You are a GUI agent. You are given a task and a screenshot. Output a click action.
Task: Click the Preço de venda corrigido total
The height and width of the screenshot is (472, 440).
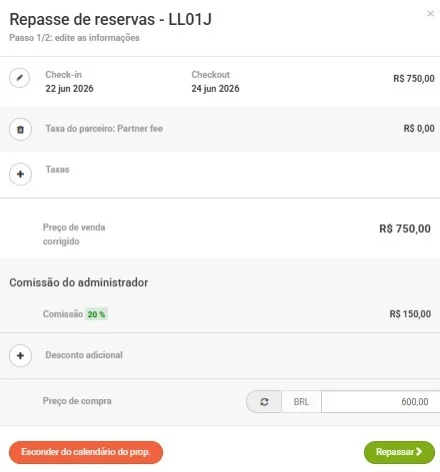(x=405, y=229)
